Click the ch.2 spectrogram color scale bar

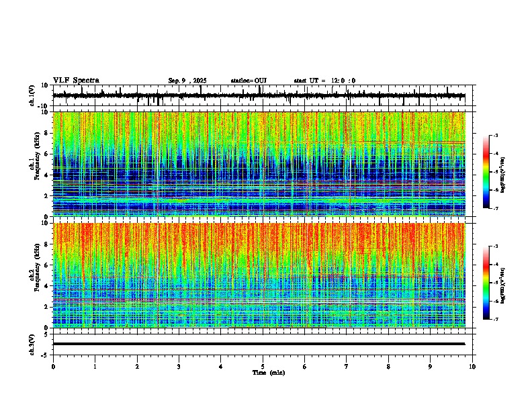point(486,283)
